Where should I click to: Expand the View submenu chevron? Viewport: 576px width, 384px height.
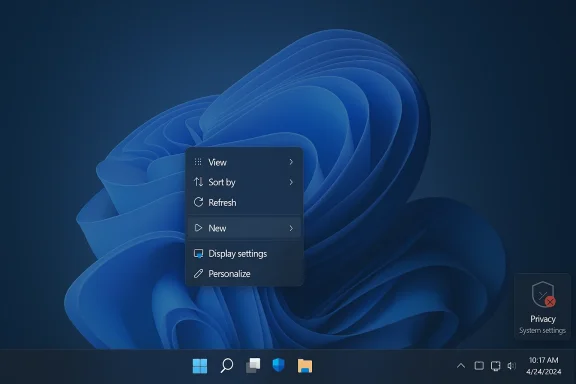(291, 162)
